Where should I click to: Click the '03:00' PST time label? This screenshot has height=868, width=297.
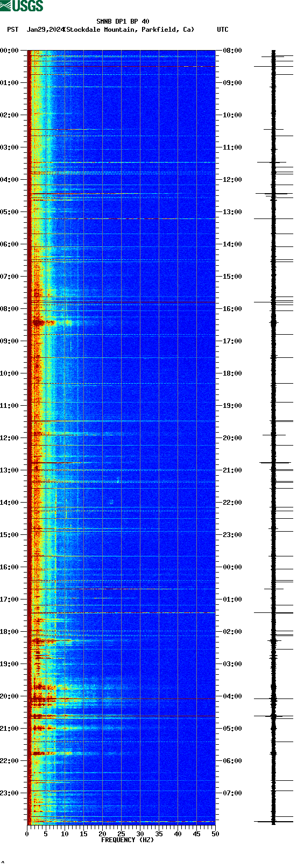(x=9, y=147)
